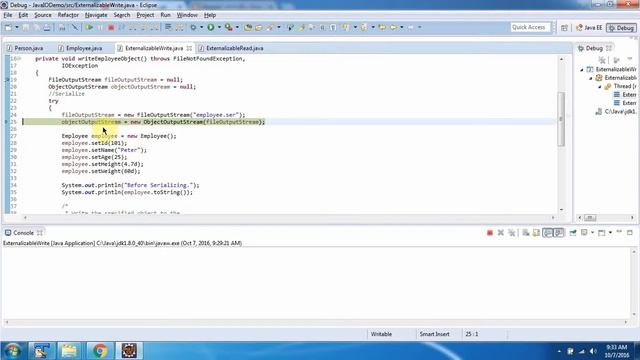The width and height of the screenshot is (640, 360).
Task: Click the Run External Tools icon
Action: [x=229, y=27]
